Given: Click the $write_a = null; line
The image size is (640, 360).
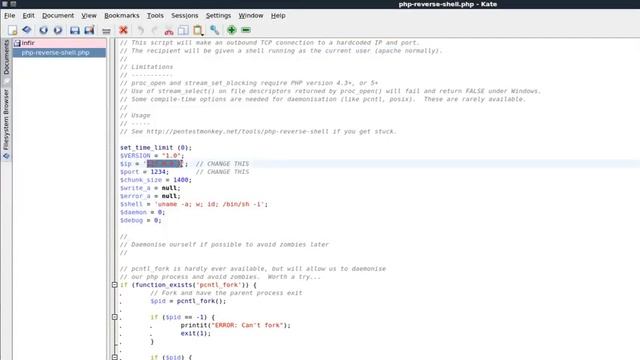Looking at the screenshot, I should tap(150, 188).
